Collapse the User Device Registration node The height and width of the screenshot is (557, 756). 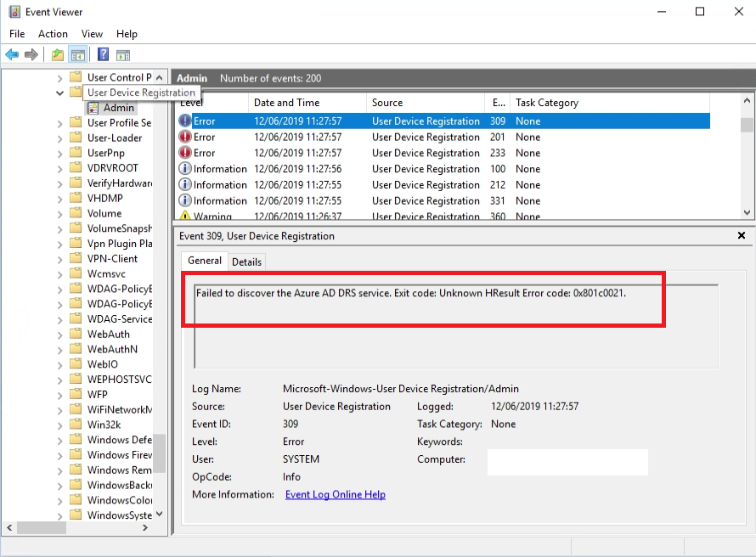click(59, 92)
